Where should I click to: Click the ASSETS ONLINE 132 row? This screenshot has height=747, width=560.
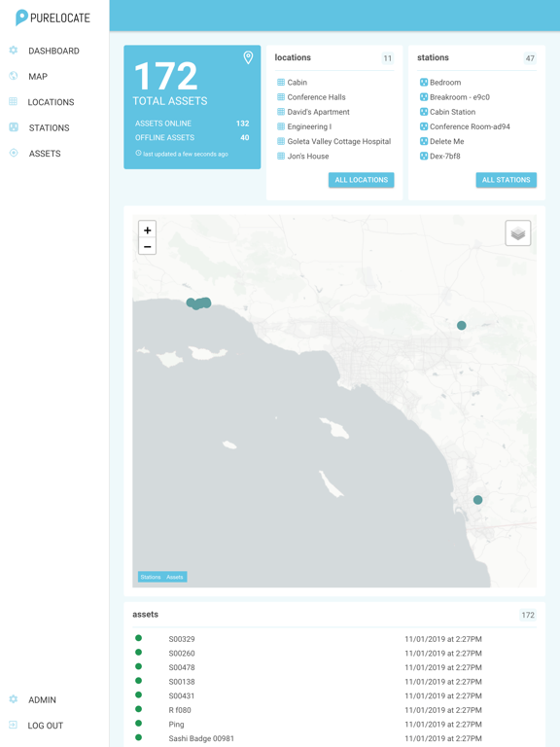coord(192,124)
